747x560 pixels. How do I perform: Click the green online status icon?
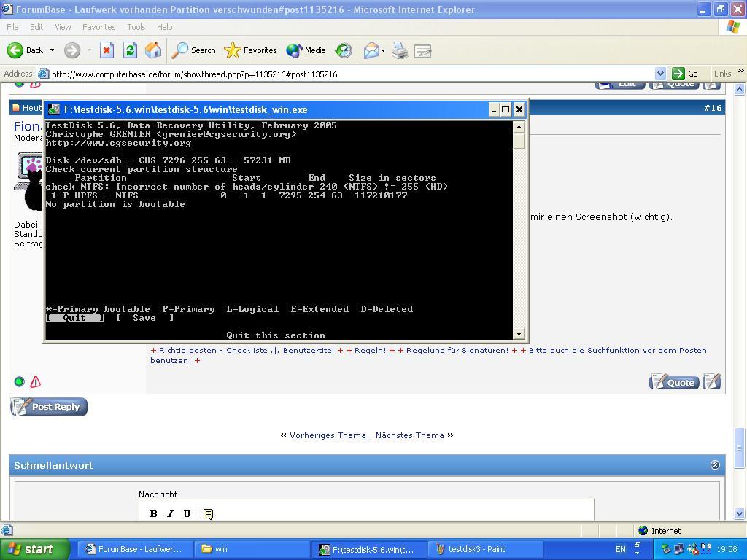click(x=19, y=381)
